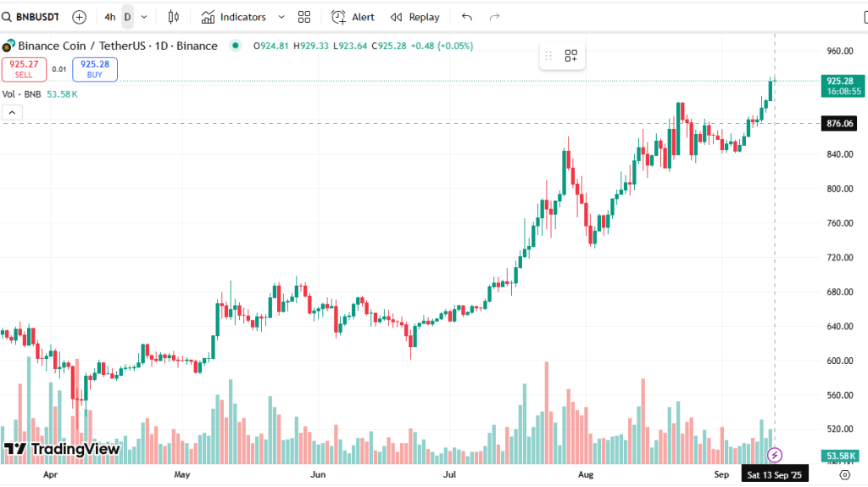This screenshot has height=487, width=868.
Task: Click the purple lightning event marker
Action: pyautogui.click(x=774, y=456)
